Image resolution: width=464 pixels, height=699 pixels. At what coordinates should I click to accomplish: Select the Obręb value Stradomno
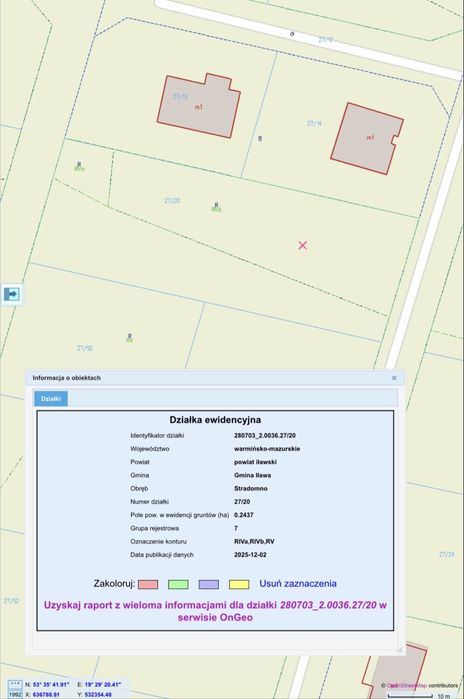click(x=251, y=489)
